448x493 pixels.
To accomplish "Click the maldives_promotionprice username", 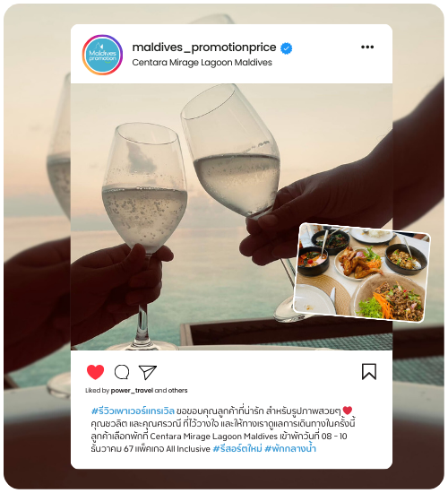I will (x=204, y=48).
